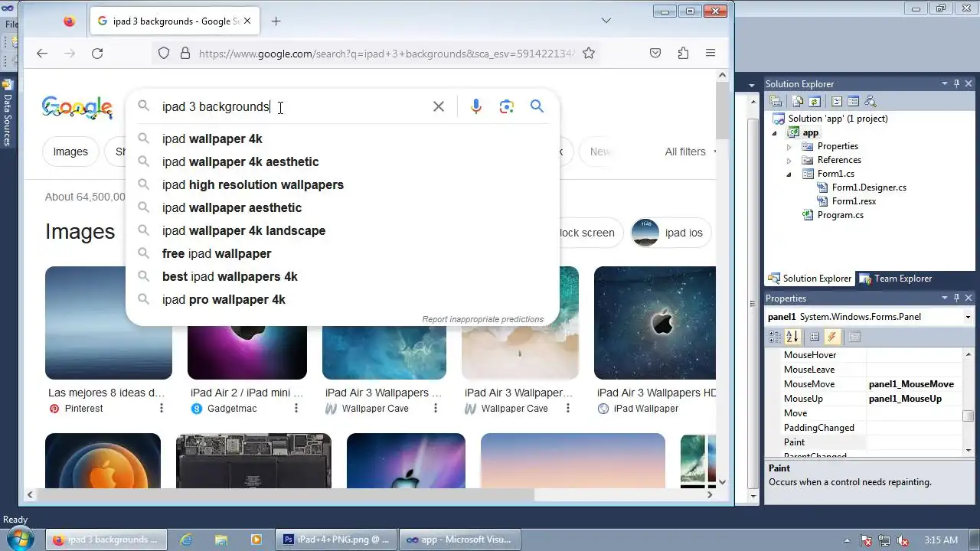The width and height of the screenshot is (980, 551).
Task: Search by image with Google Lens icon
Action: tap(506, 106)
